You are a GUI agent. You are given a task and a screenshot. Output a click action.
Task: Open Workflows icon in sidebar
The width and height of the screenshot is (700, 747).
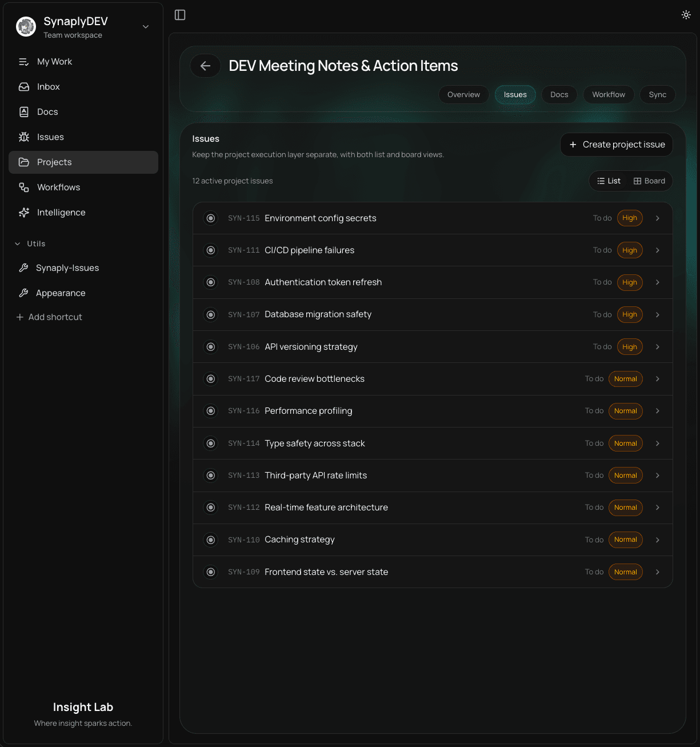pyautogui.click(x=24, y=187)
